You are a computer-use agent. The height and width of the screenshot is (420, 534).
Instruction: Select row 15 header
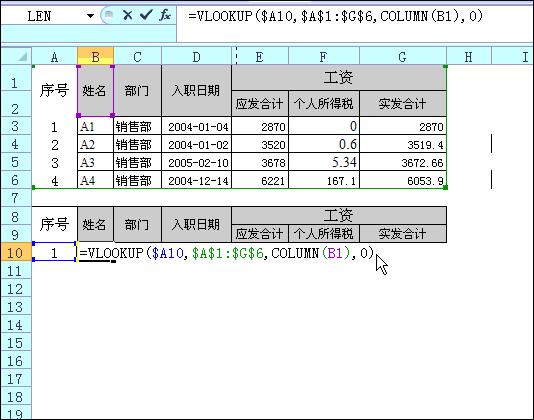pos(16,343)
